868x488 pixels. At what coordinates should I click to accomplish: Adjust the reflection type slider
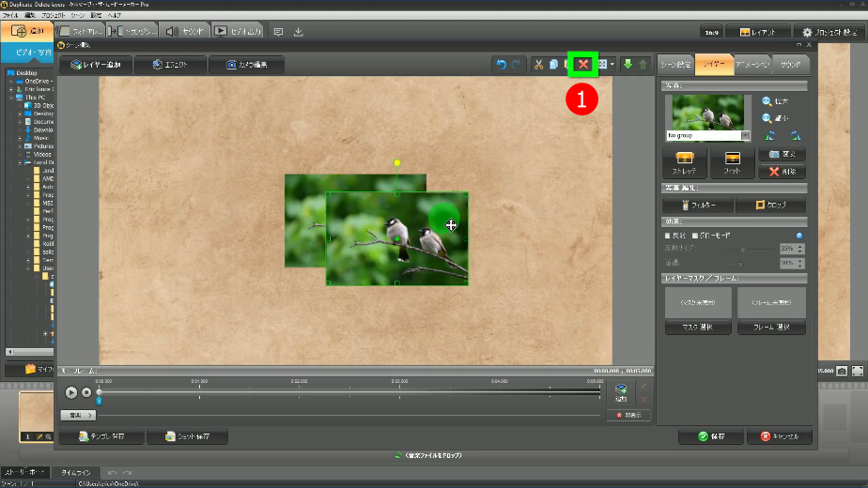click(742, 250)
